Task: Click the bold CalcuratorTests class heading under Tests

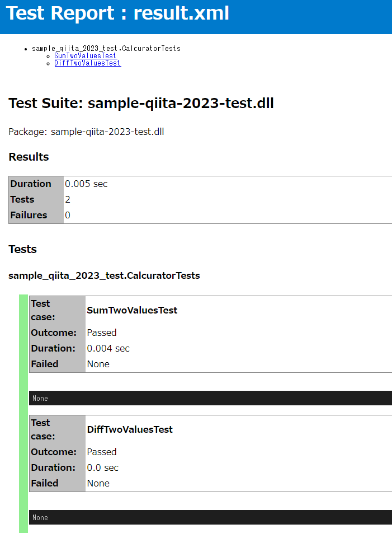Action: click(x=104, y=275)
